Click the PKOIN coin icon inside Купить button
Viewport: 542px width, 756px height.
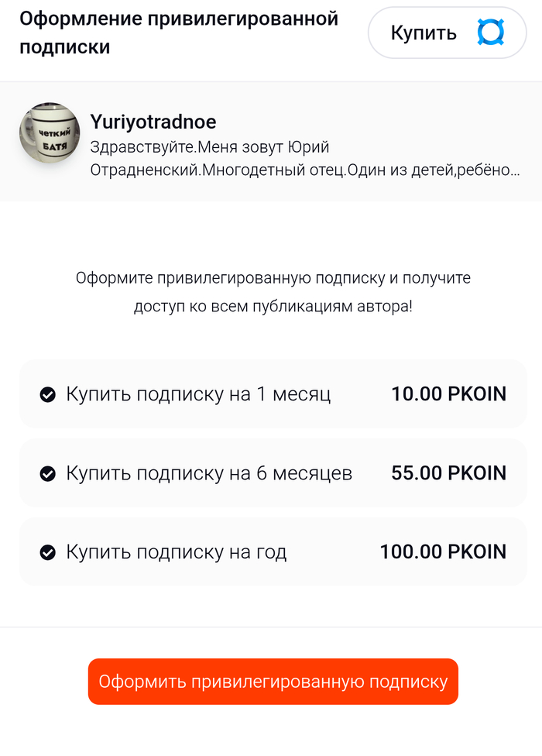click(491, 33)
